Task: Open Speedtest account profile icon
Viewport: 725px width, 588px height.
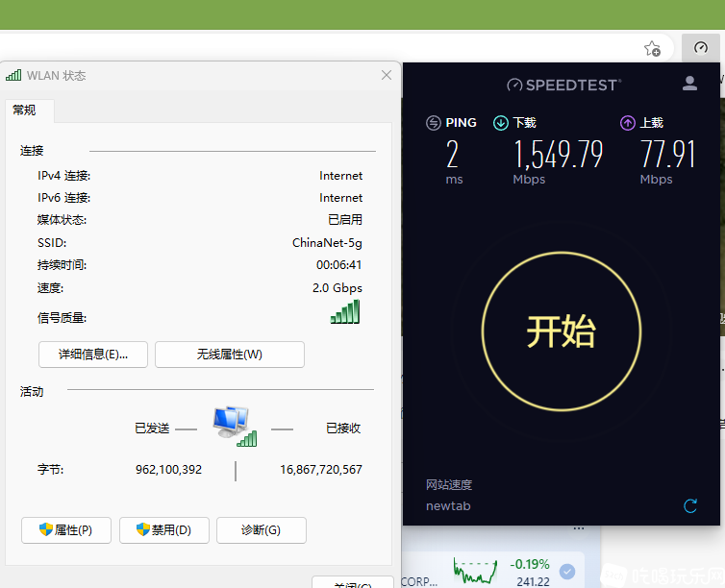Action: pos(689,84)
